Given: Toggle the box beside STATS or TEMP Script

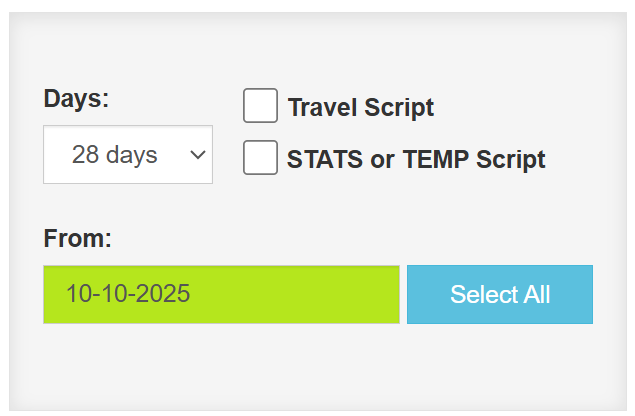Looking at the screenshot, I should coord(260,158).
